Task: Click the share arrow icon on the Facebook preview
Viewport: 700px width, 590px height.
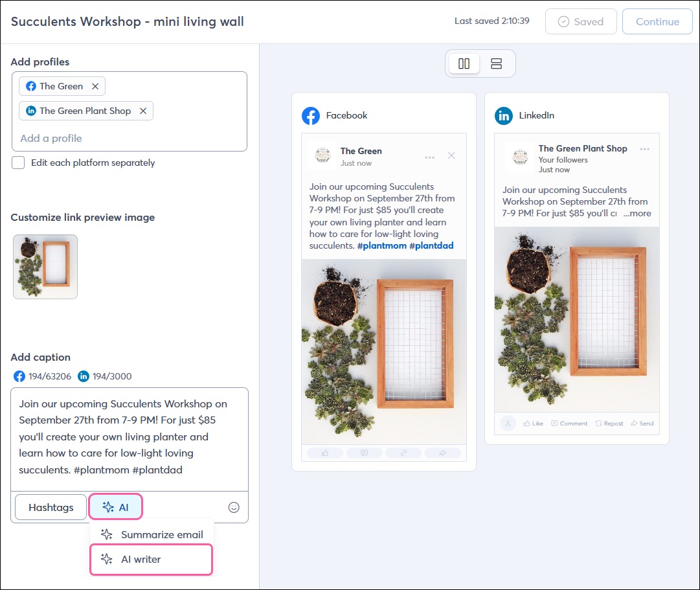Action: pyautogui.click(x=443, y=453)
